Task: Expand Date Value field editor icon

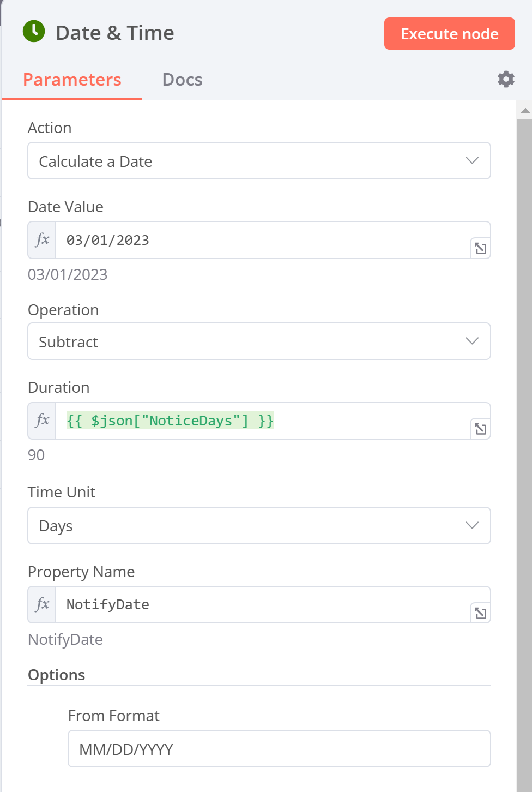Action: [x=480, y=249]
